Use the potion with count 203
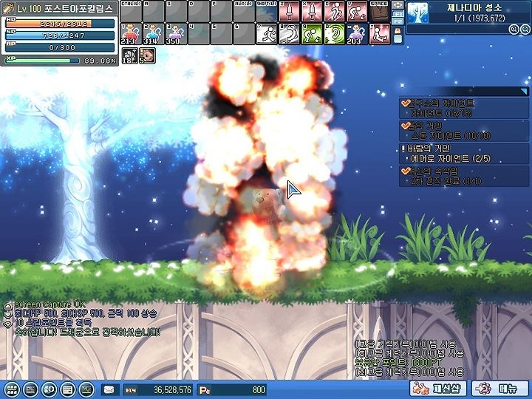Image resolution: width=532 pixels, height=399 pixels. click(x=357, y=34)
